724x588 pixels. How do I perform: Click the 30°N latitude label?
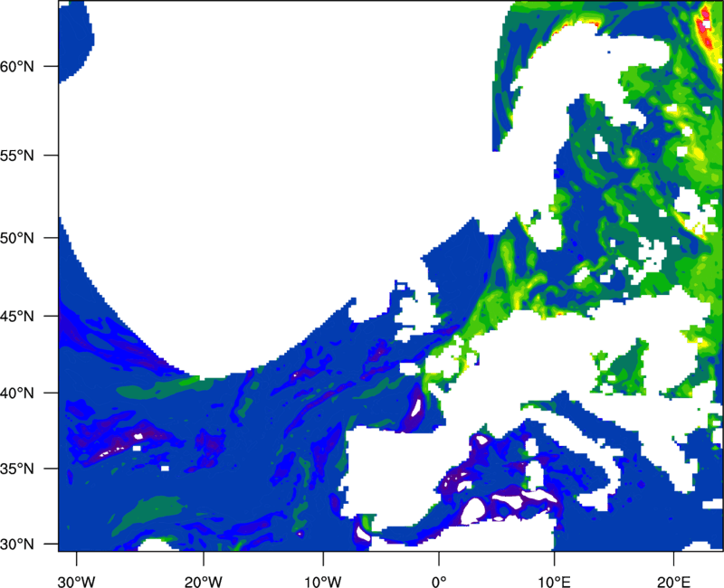(17, 545)
